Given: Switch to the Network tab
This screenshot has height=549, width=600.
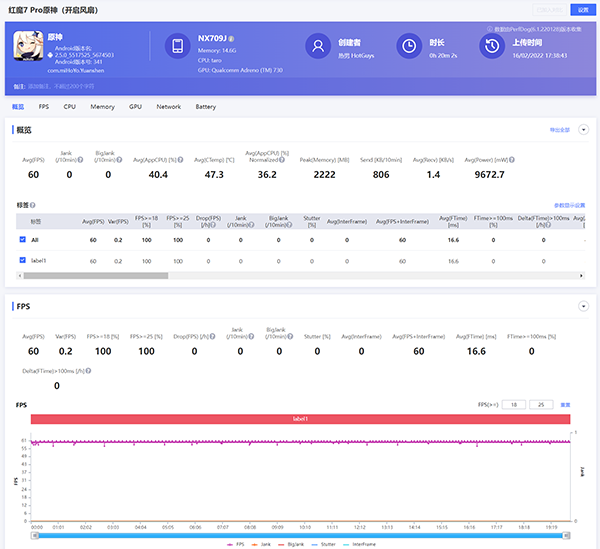Looking at the screenshot, I should coord(169,107).
